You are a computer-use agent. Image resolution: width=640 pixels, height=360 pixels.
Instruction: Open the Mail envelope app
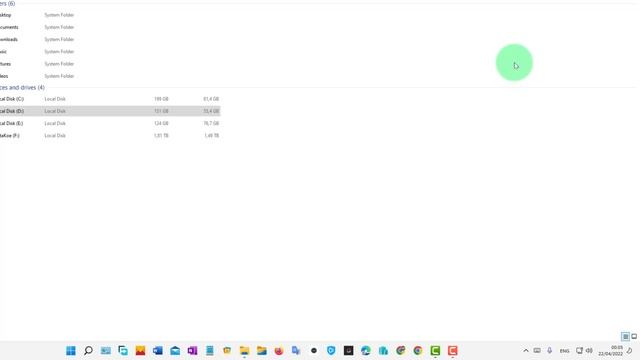(175, 351)
